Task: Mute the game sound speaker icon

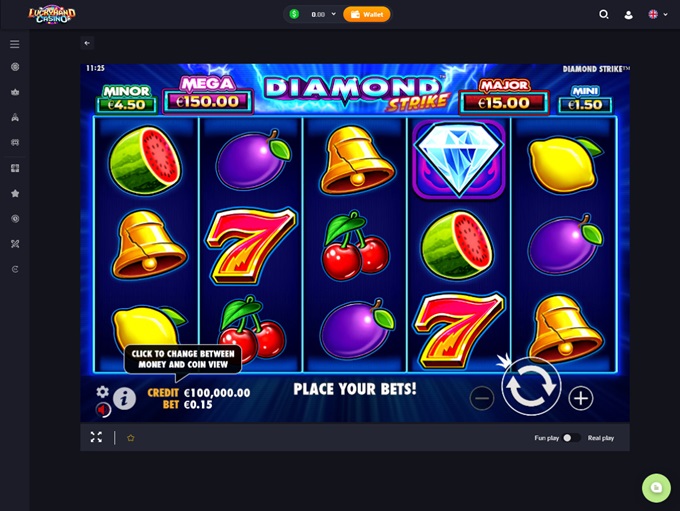Action: [x=103, y=409]
